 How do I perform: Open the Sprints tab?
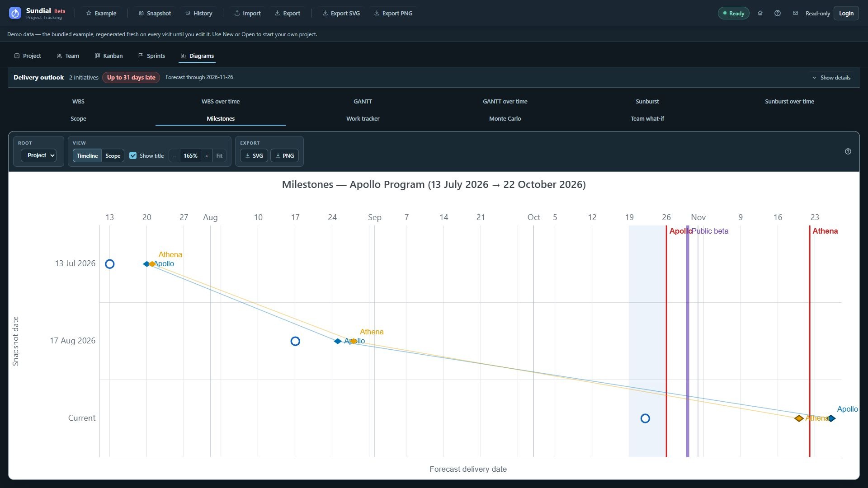tap(151, 56)
